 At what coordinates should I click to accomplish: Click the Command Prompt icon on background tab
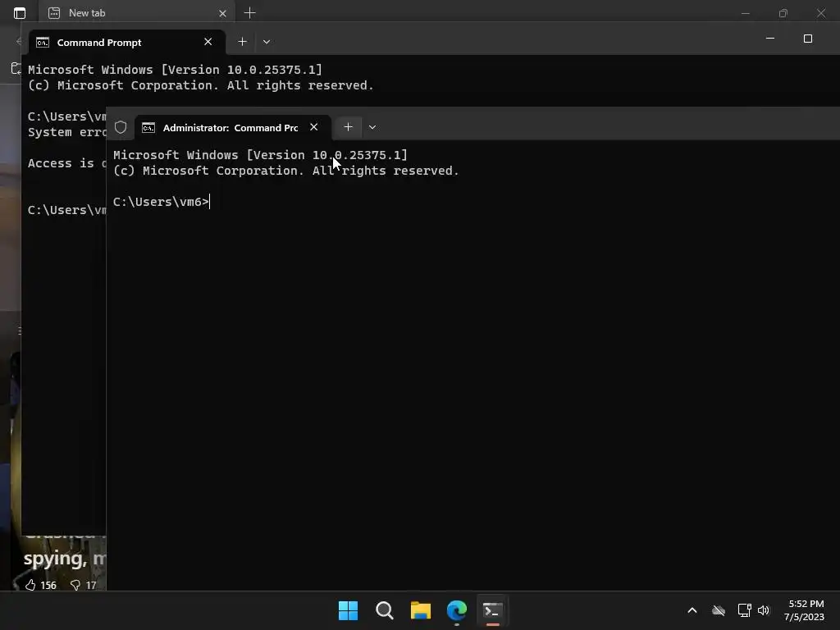click(43, 43)
